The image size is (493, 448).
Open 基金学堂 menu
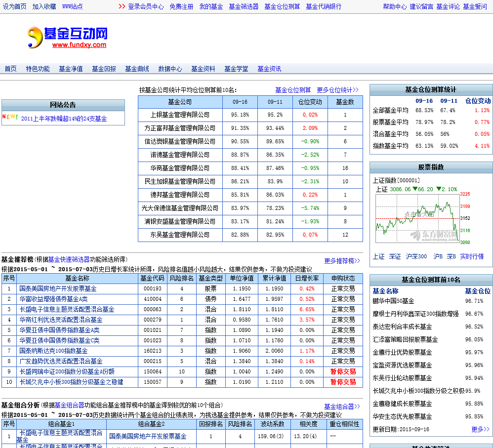pos(236,69)
